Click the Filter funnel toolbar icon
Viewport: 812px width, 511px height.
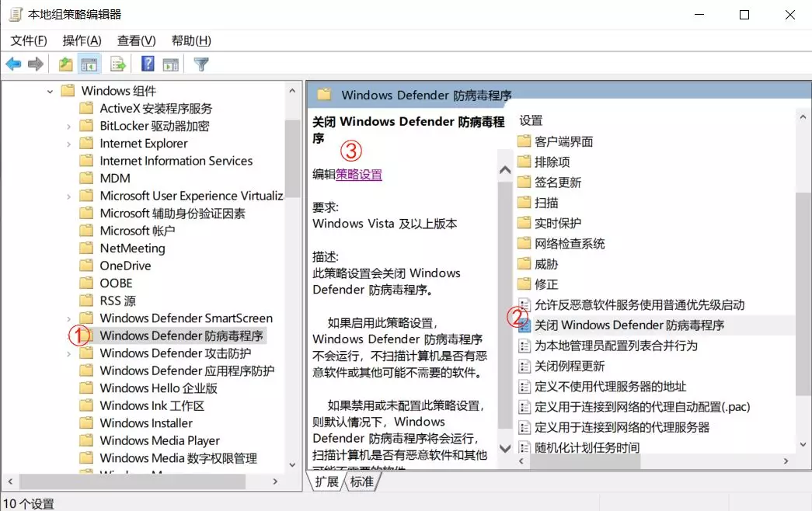coord(201,64)
